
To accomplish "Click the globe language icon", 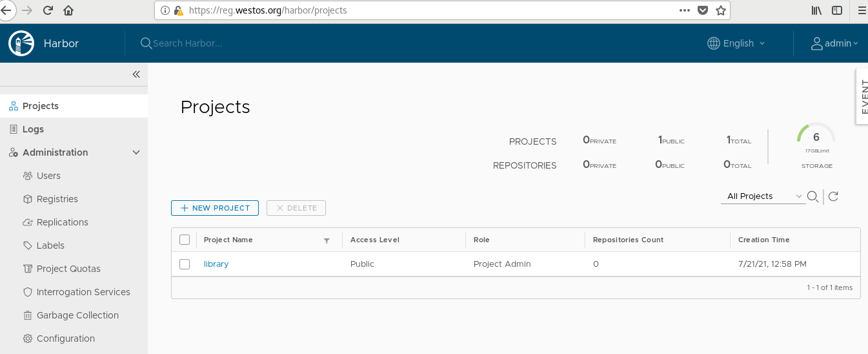I will (x=714, y=43).
